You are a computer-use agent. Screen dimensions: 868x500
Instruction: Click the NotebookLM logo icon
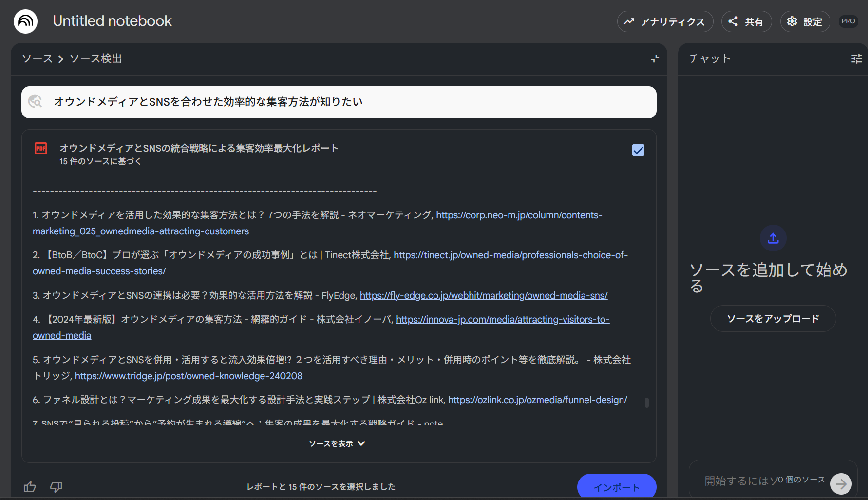click(x=25, y=21)
